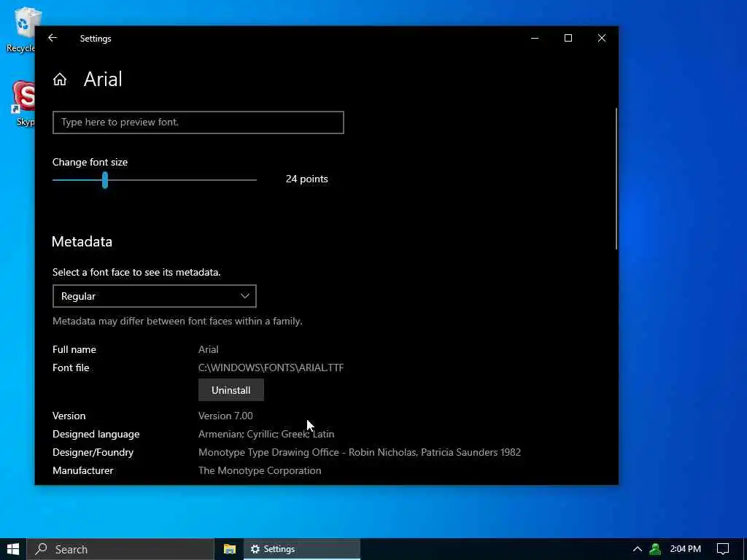Click the taskbar Search box
Image resolution: width=747 pixels, height=560 pixels.
120,549
